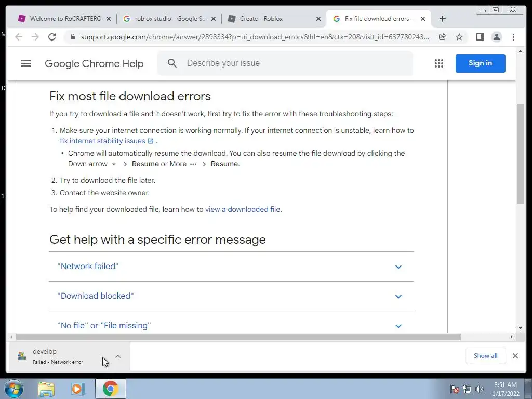Click the "Fix most file download errors" heading
This screenshot has width=532, height=399.
[130, 96]
